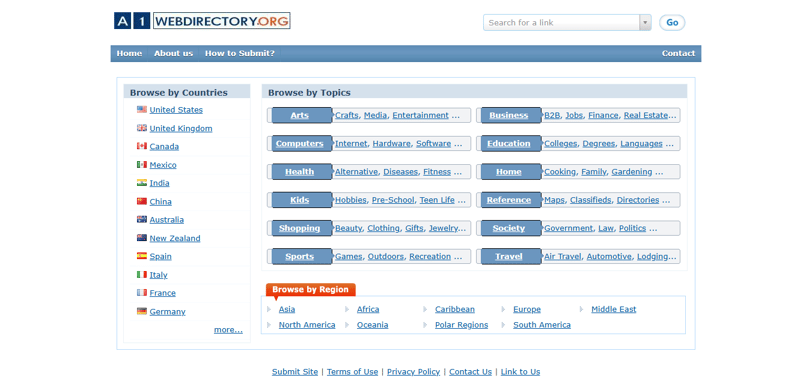Viewport: 812px width, 384px height.
Task: Click the France flag icon
Action: coord(142,293)
